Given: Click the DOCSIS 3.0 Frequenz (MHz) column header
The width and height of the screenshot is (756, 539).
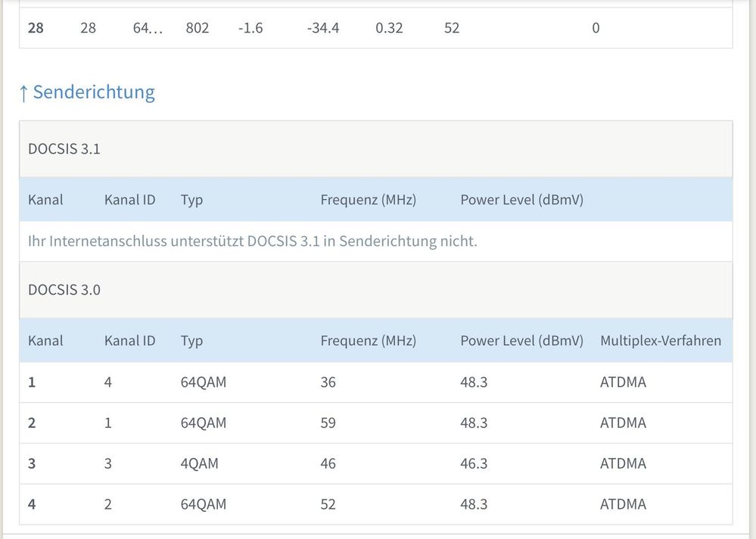Looking at the screenshot, I should click(x=368, y=341).
